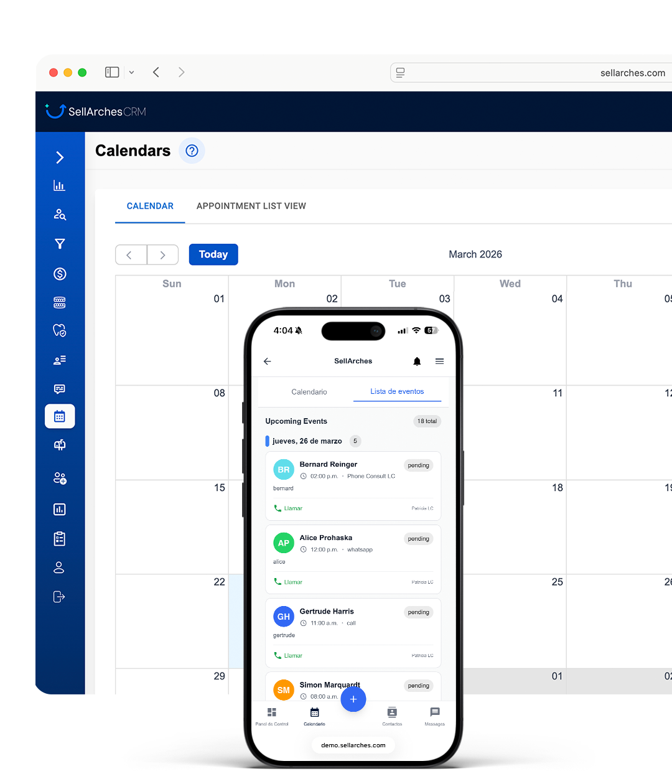Viewport: 672px width, 784px height.
Task: Click the 'March 2026' month title
Action: (475, 254)
